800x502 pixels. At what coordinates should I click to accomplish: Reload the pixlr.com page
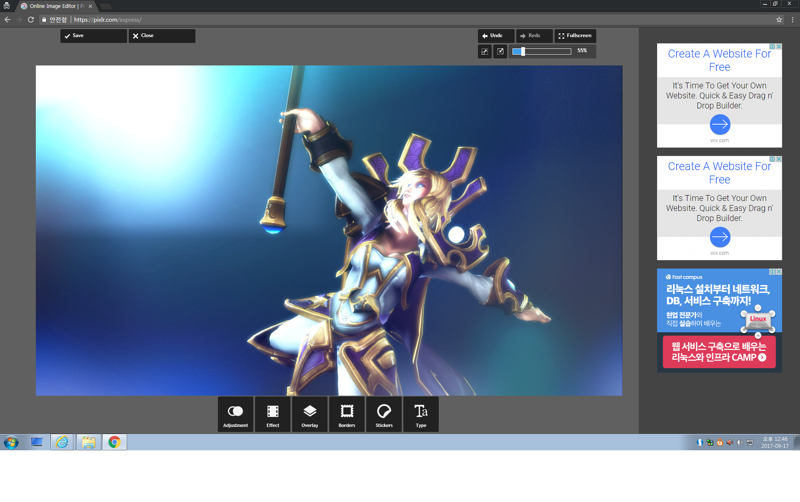(x=31, y=20)
